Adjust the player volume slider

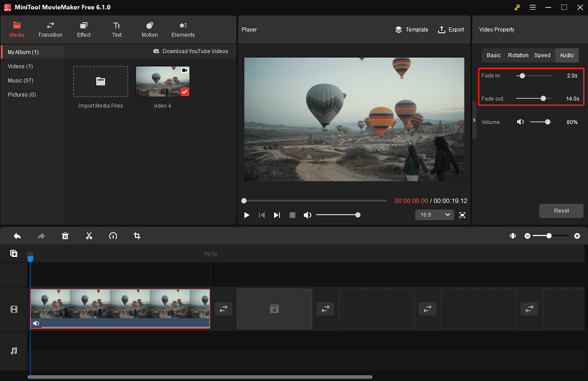(338, 215)
